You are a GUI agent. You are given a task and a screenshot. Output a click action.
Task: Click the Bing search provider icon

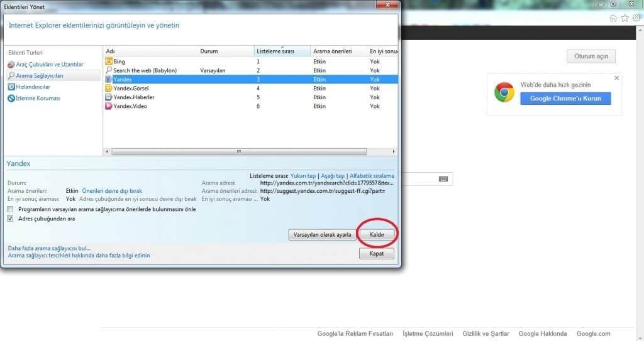pos(108,61)
